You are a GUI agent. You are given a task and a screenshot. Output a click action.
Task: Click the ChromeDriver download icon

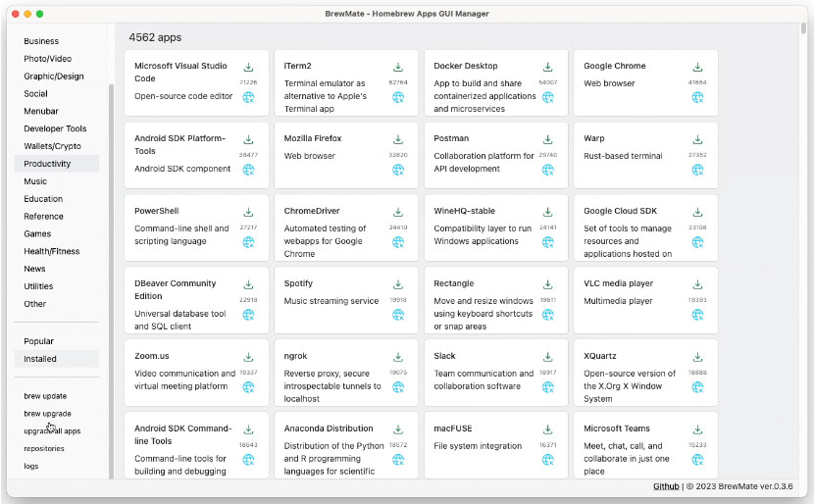click(398, 213)
